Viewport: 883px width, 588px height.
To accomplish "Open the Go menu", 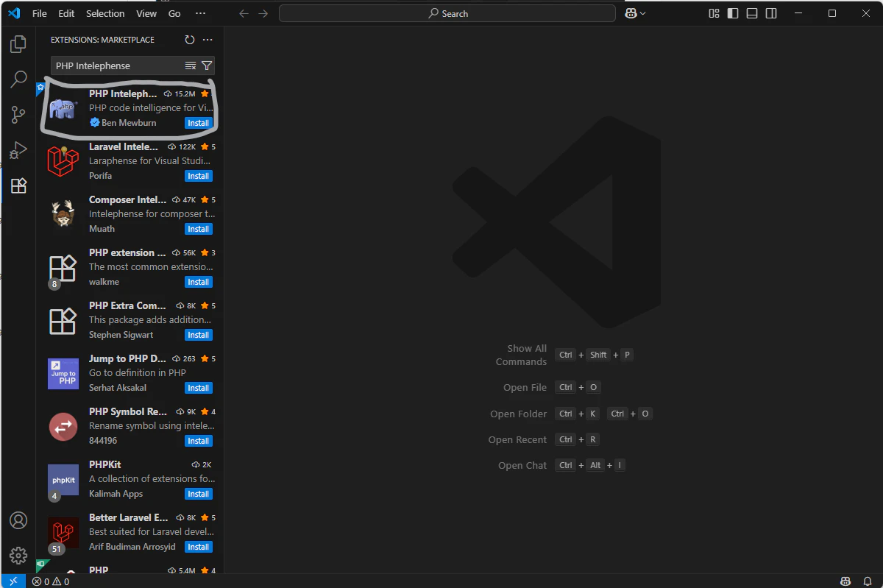I will (174, 13).
